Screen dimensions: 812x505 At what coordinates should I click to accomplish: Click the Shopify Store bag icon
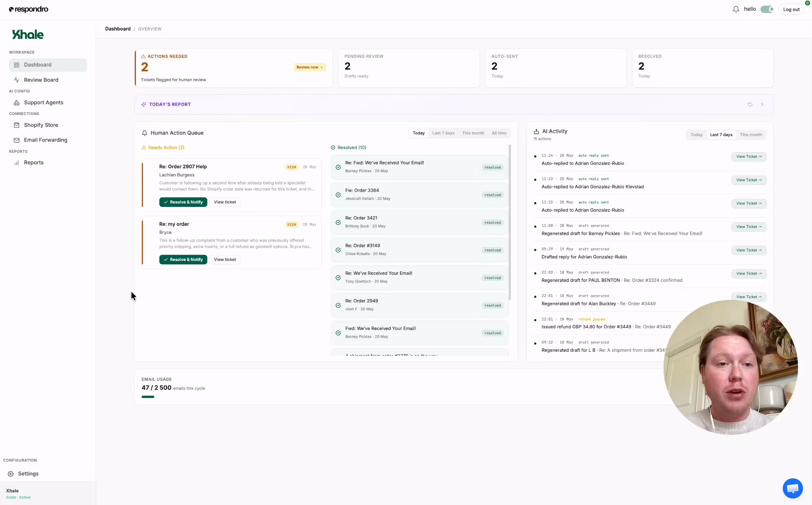(x=16, y=125)
